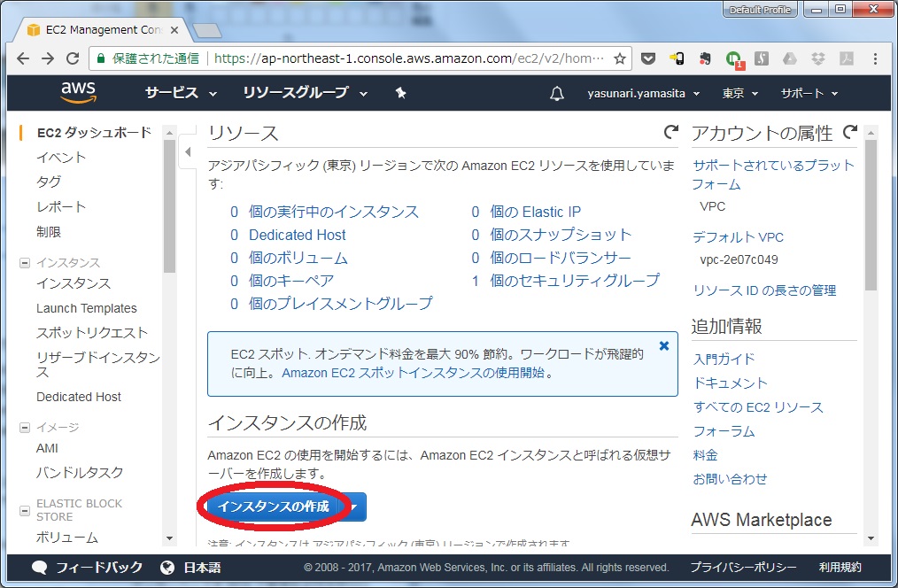
Task: Open the リソースグループ menu
Action: tap(305, 93)
